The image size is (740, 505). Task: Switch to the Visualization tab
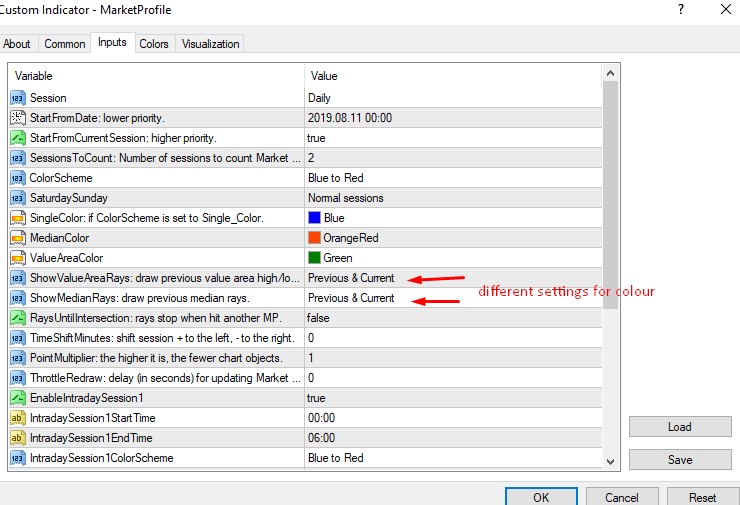tap(210, 43)
